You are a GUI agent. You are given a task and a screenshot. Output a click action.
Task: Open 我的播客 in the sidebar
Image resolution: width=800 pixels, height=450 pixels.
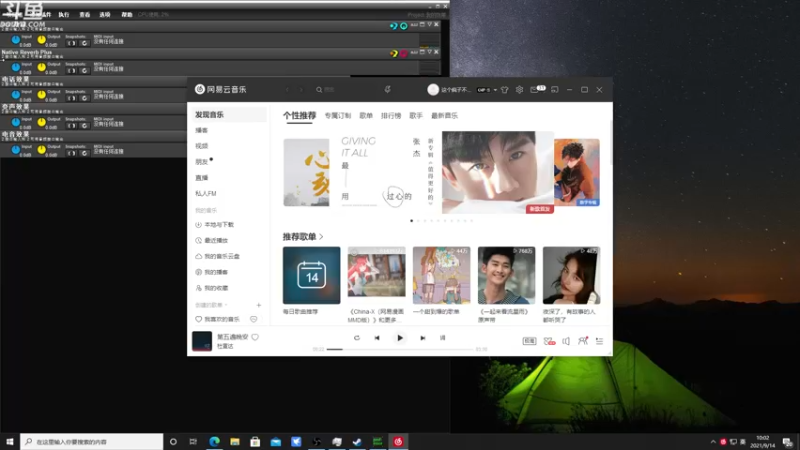coord(212,272)
